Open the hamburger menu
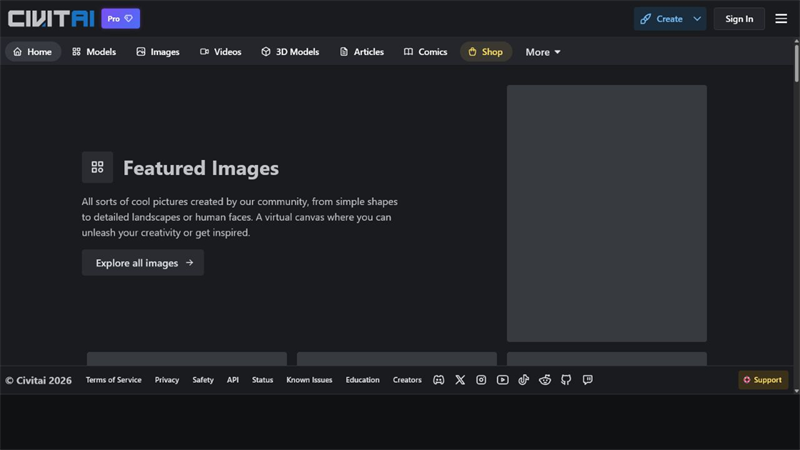Image resolution: width=800 pixels, height=450 pixels. coord(781,19)
